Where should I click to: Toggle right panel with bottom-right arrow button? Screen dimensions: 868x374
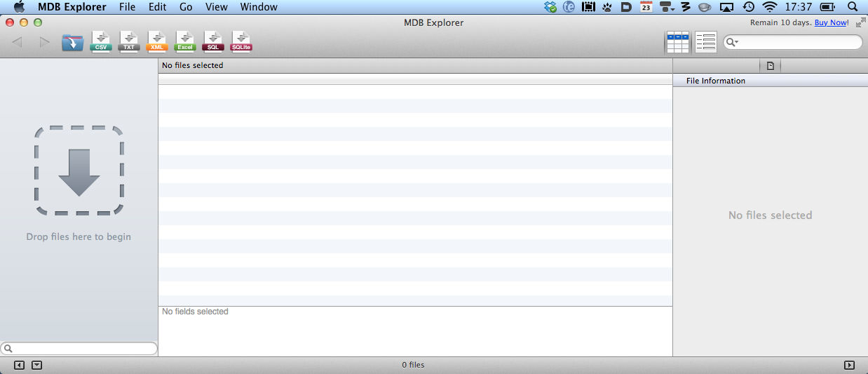pyautogui.click(x=849, y=365)
